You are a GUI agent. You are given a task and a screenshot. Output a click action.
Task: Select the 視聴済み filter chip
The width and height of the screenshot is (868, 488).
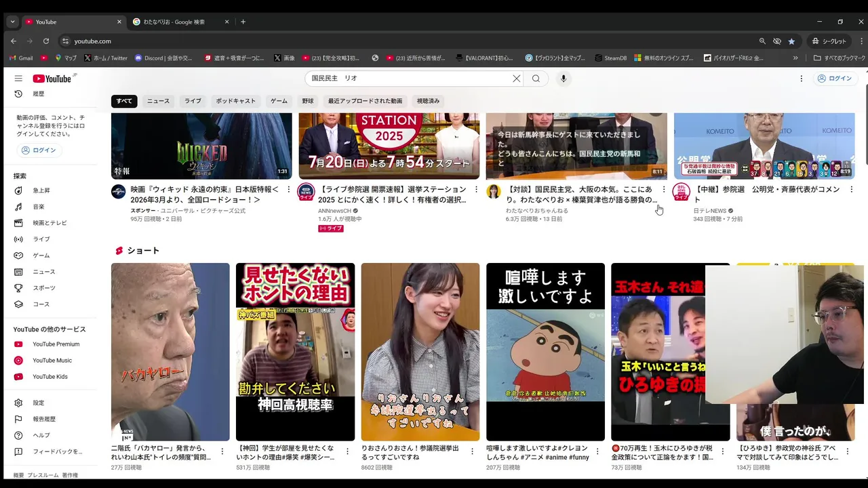coord(428,101)
